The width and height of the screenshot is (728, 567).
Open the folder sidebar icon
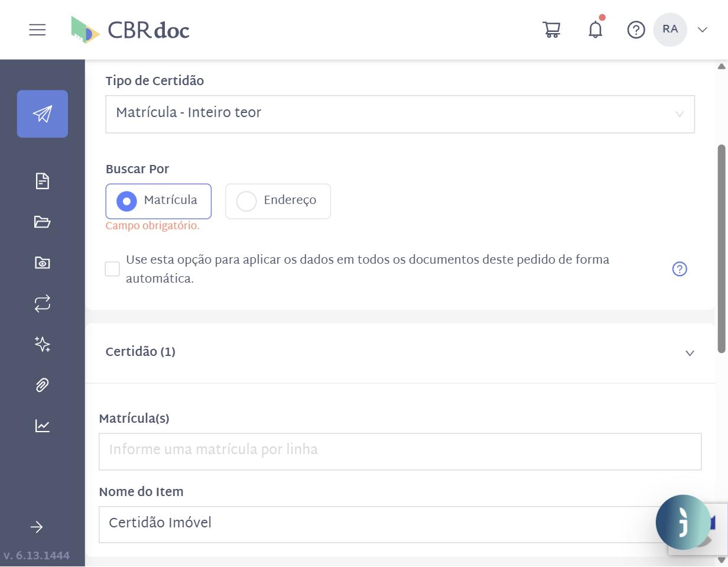tap(42, 222)
